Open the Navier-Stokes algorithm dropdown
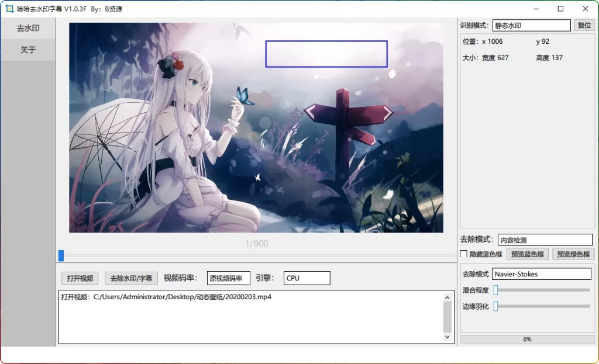The width and height of the screenshot is (599, 364). click(541, 274)
